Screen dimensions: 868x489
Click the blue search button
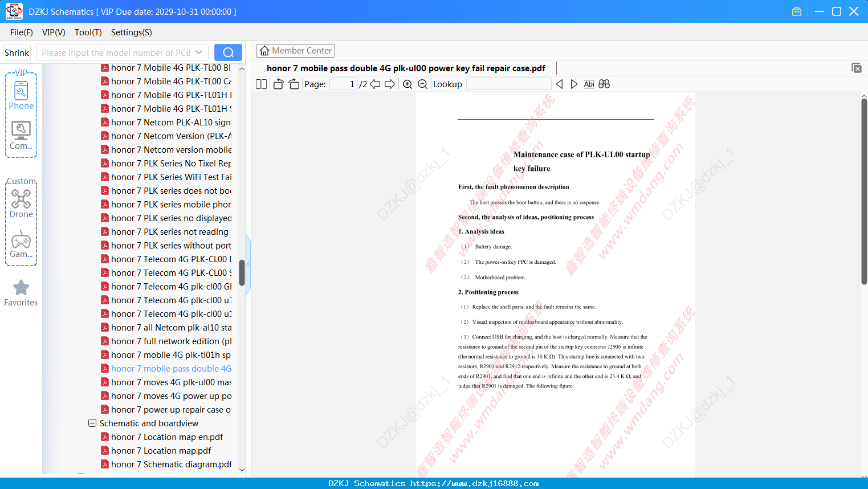[x=228, y=52]
